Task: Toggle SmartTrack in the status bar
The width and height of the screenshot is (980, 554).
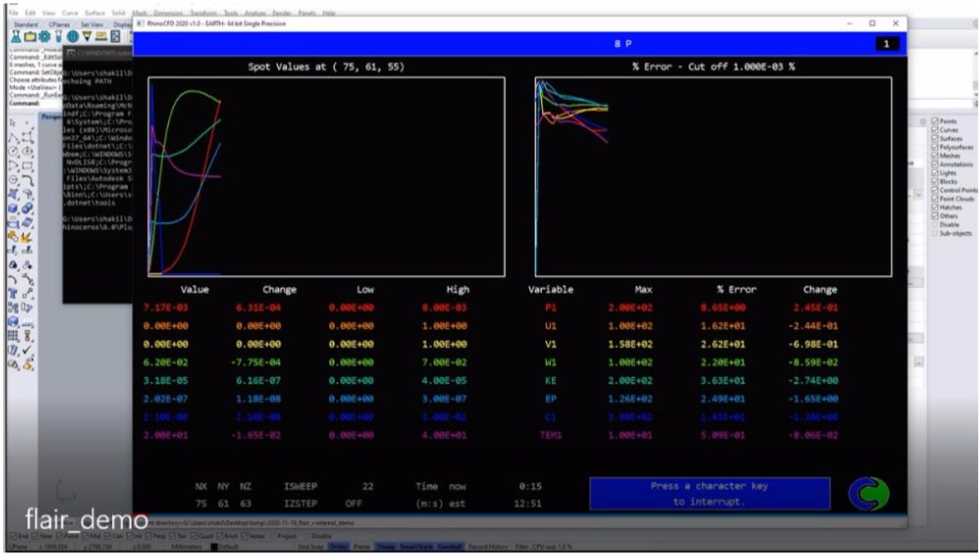Action: [x=416, y=546]
